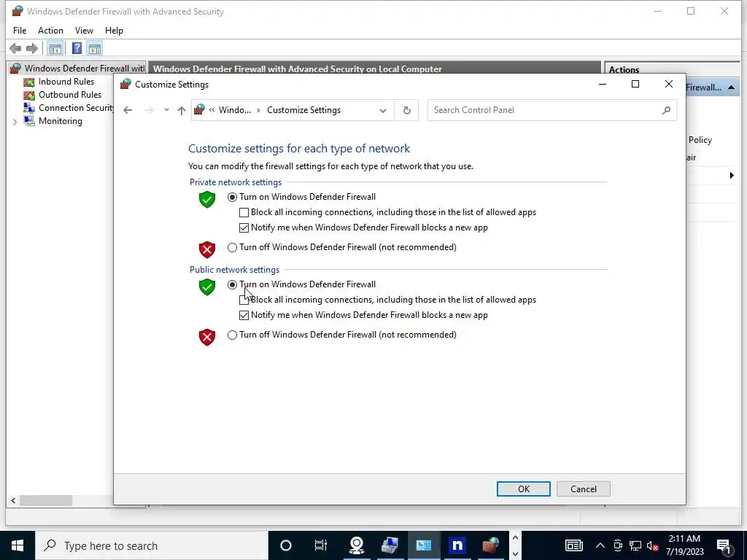Show hidden system tray icons
Screen dimensions: 747x560
[600, 545]
